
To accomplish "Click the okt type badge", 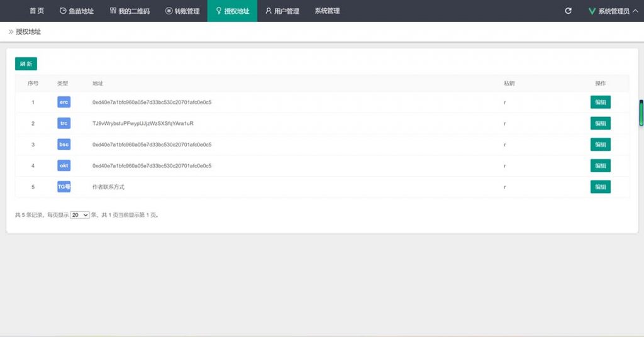I will pyautogui.click(x=64, y=165).
